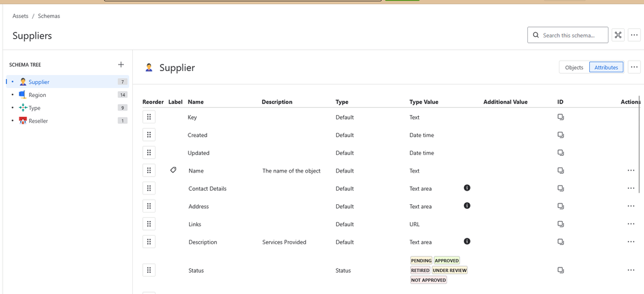
Task: Click the 'Type Value' column header
Action: (x=424, y=102)
